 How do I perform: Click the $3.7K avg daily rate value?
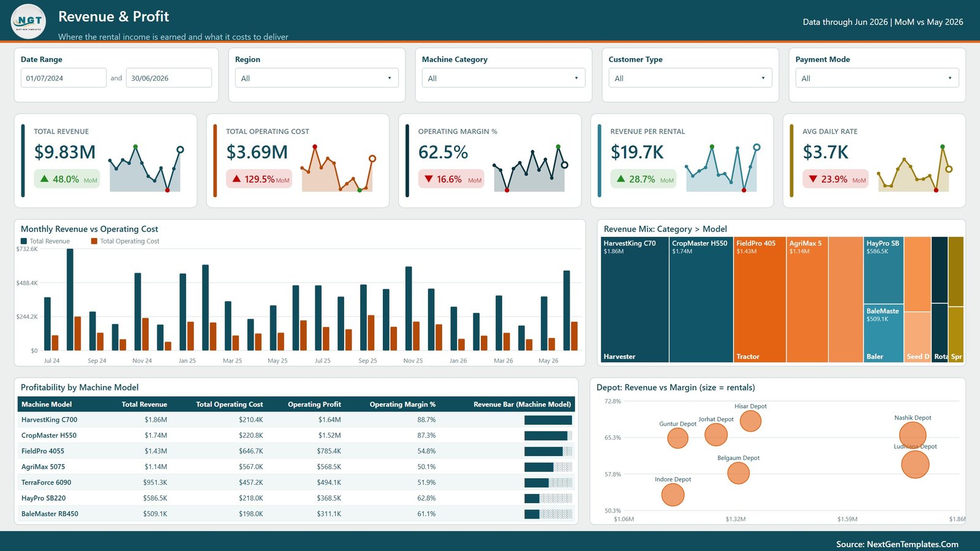coord(826,152)
